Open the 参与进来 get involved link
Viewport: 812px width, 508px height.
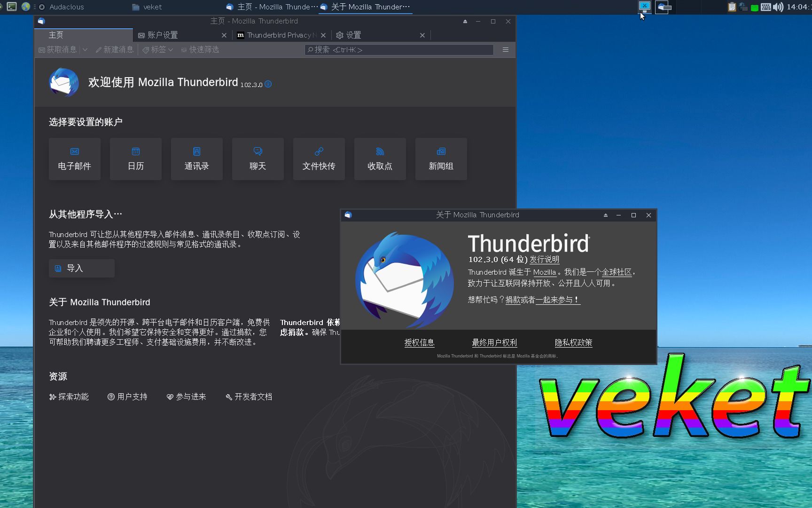pos(187,397)
